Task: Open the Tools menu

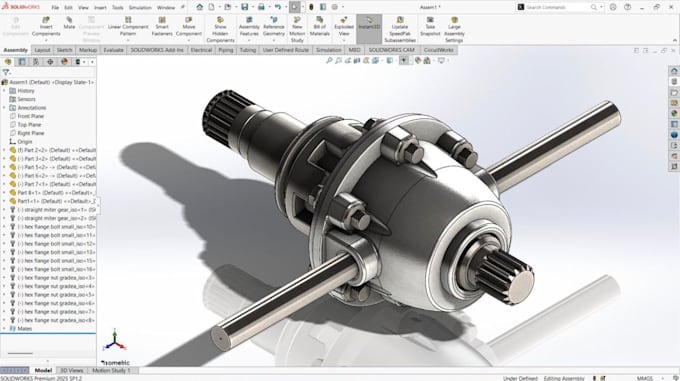Action: [x=118, y=7]
